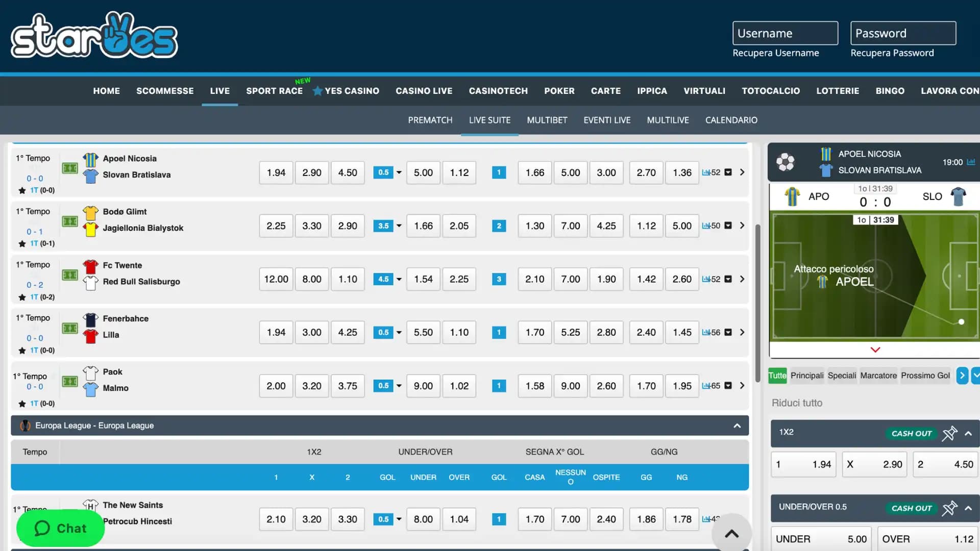Open the live Chat bubble
The image size is (980, 551).
coord(60,528)
